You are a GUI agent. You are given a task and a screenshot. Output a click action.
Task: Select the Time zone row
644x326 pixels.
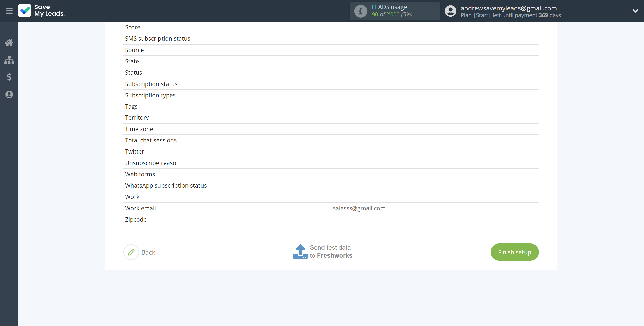click(x=331, y=129)
